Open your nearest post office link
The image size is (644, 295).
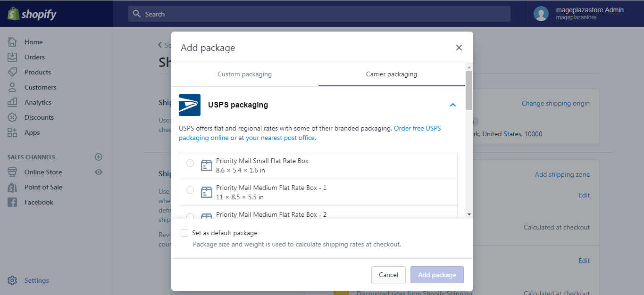click(x=280, y=138)
